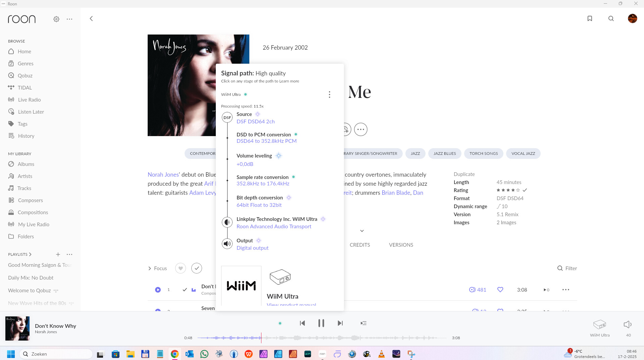Expand the Playlists section chevron

(x=30, y=254)
